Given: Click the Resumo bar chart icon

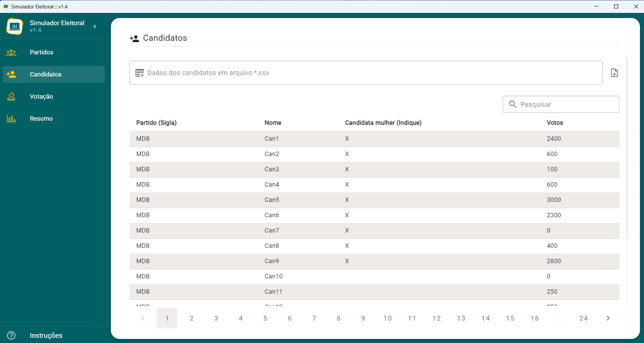Looking at the screenshot, I should [11, 119].
